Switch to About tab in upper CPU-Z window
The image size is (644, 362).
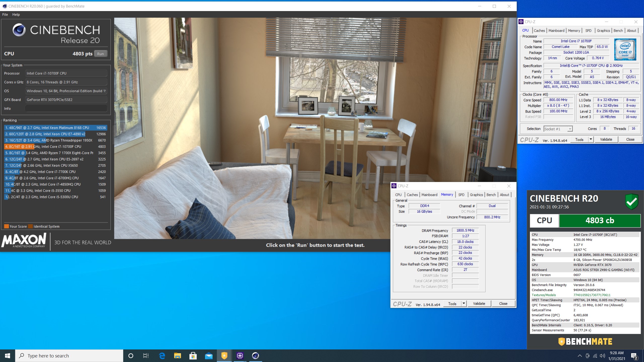(632, 31)
